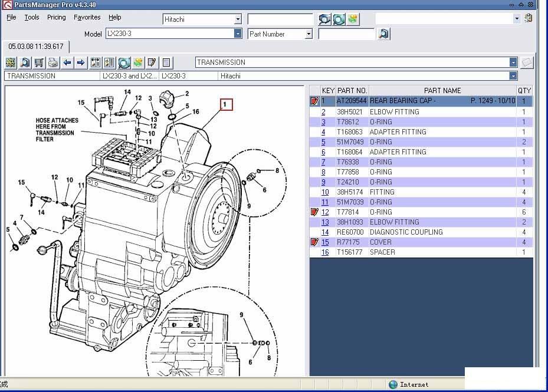The width and height of the screenshot is (548, 392).
Task: Click the PART NO. column header
Action: coord(352,91)
